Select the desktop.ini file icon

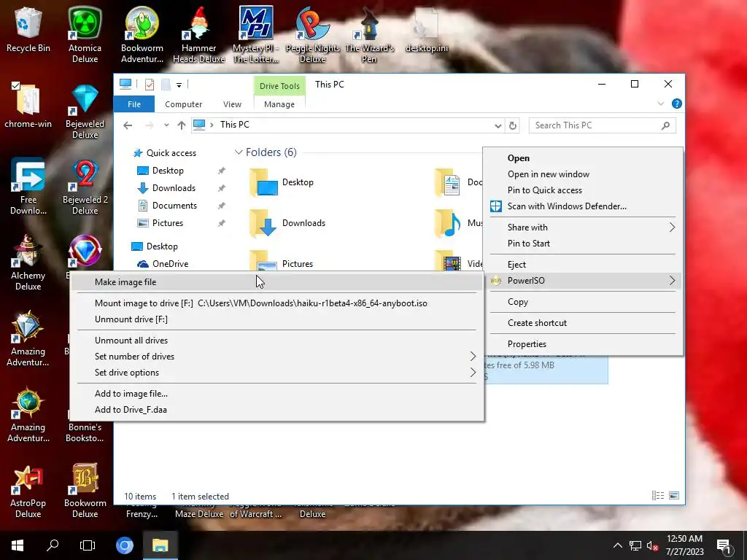[426, 29]
